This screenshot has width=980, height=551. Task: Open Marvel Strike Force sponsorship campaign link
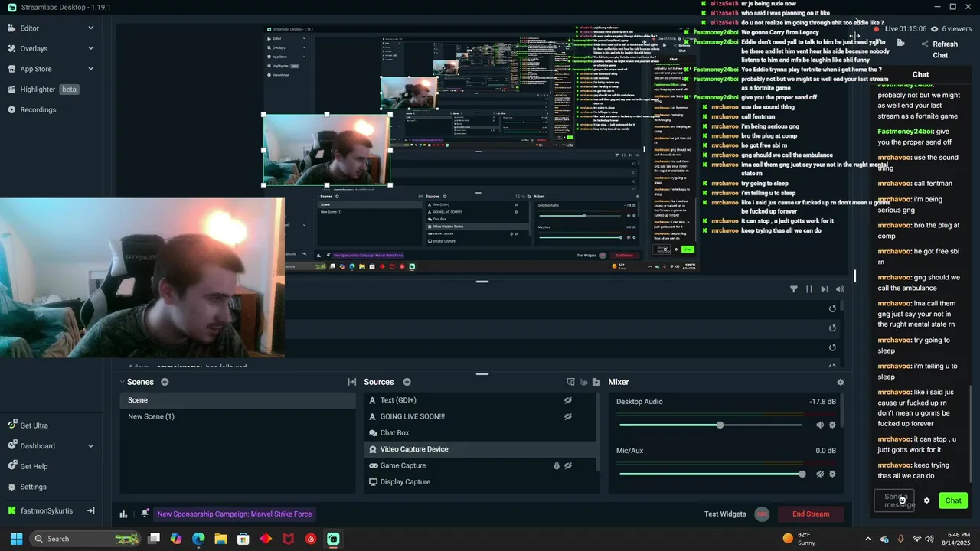tap(234, 514)
